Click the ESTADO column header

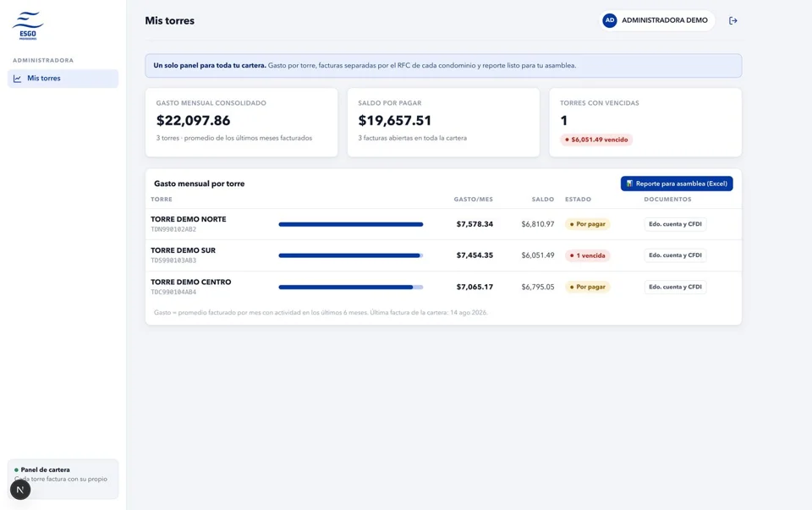pyautogui.click(x=578, y=200)
